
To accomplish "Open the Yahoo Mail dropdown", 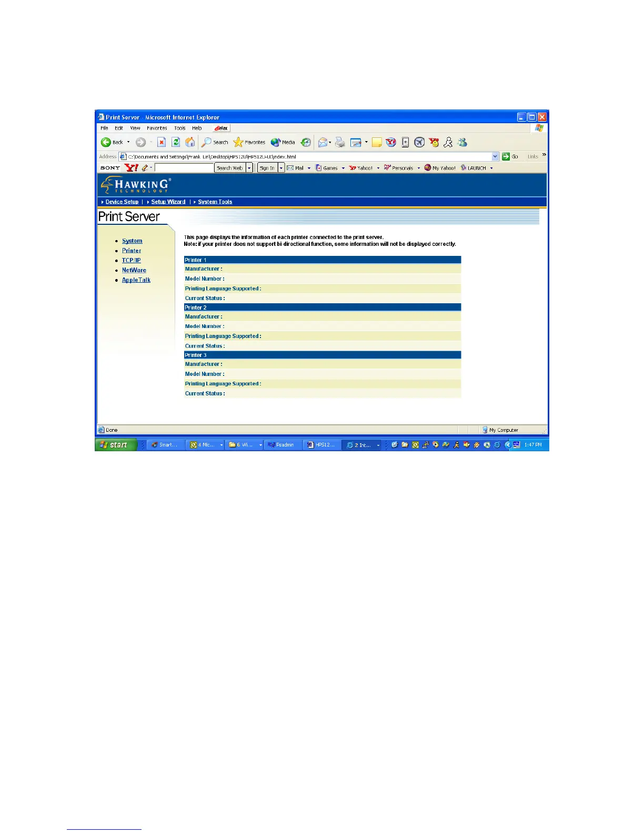I will (309, 168).
